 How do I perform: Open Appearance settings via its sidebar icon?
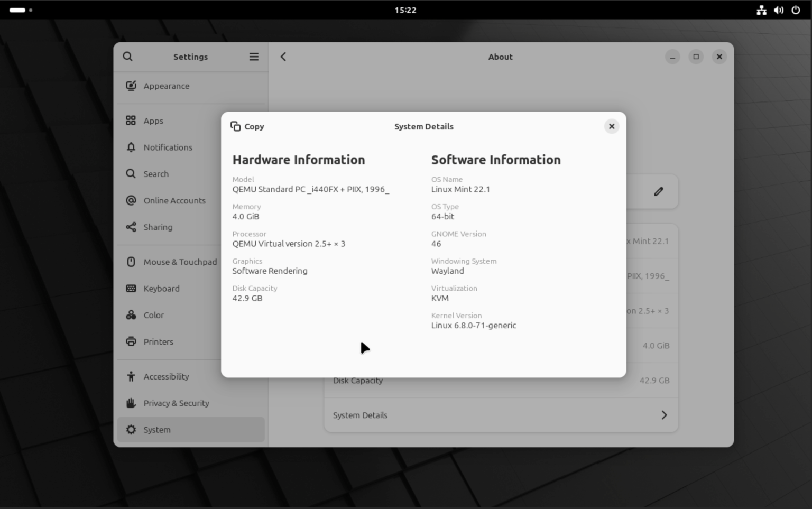tap(131, 86)
